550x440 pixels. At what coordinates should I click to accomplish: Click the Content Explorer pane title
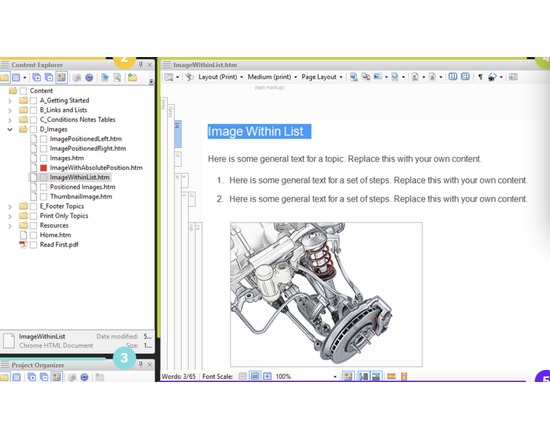(37, 65)
